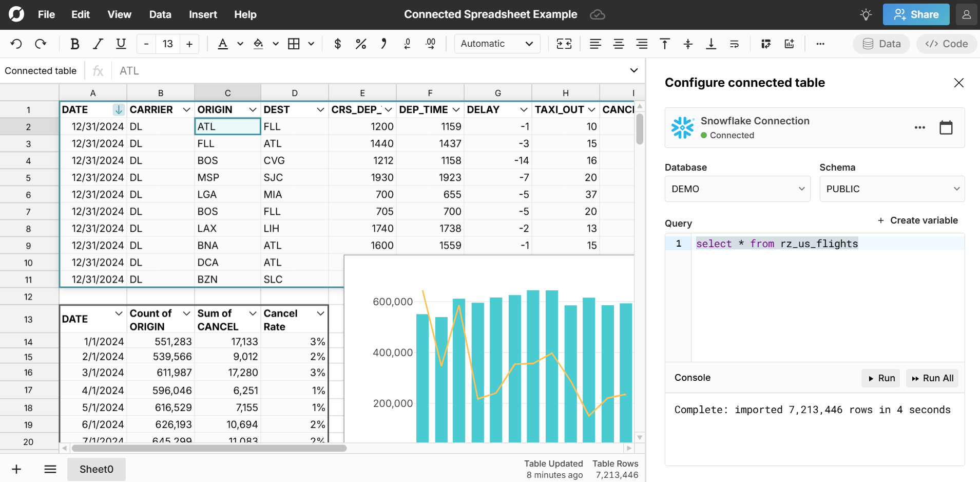Toggle the light/dark theme bulb
Image resolution: width=980 pixels, height=482 pixels.
pos(866,14)
